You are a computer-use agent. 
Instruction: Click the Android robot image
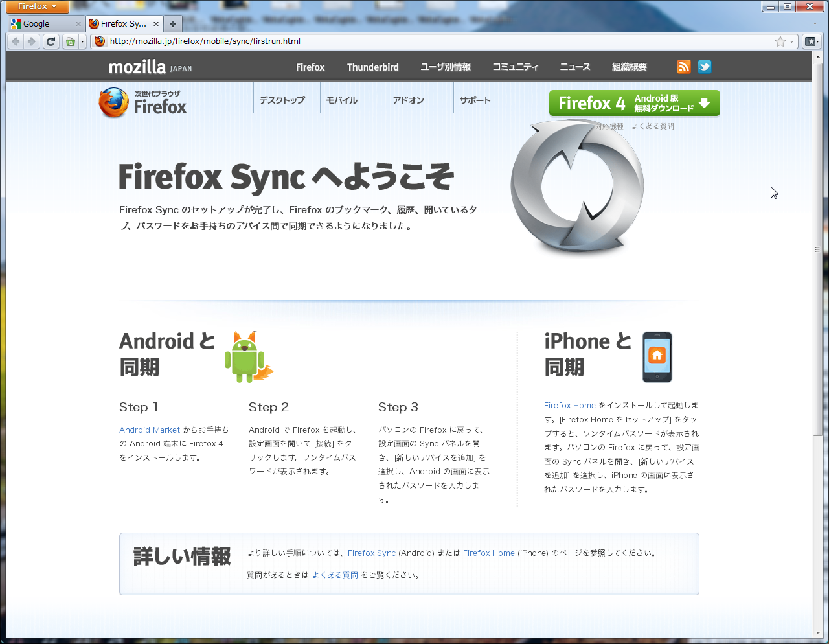click(249, 356)
